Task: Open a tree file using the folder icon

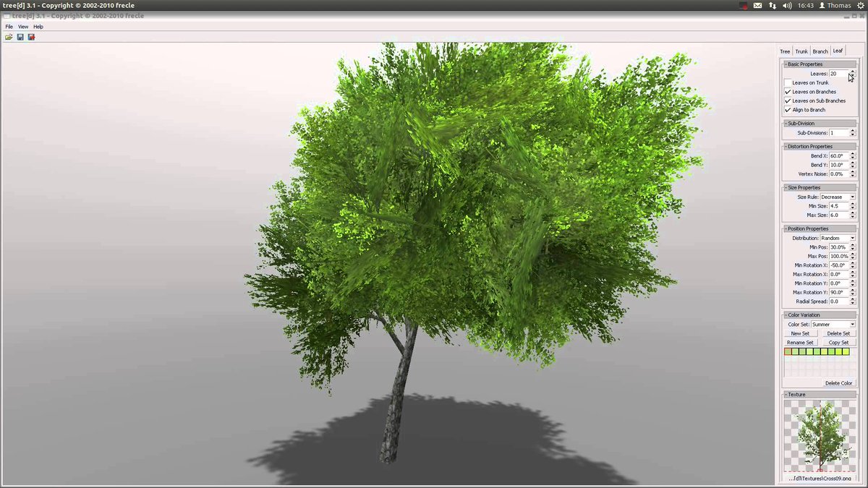Action: tap(9, 37)
